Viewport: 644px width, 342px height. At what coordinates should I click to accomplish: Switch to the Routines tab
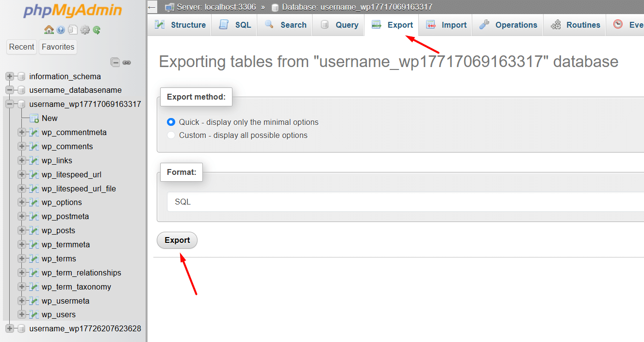tap(575, 25)
